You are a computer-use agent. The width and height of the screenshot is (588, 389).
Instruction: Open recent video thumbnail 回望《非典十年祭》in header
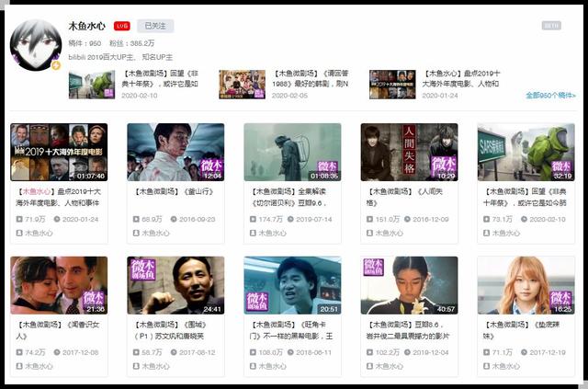point(92,85)
